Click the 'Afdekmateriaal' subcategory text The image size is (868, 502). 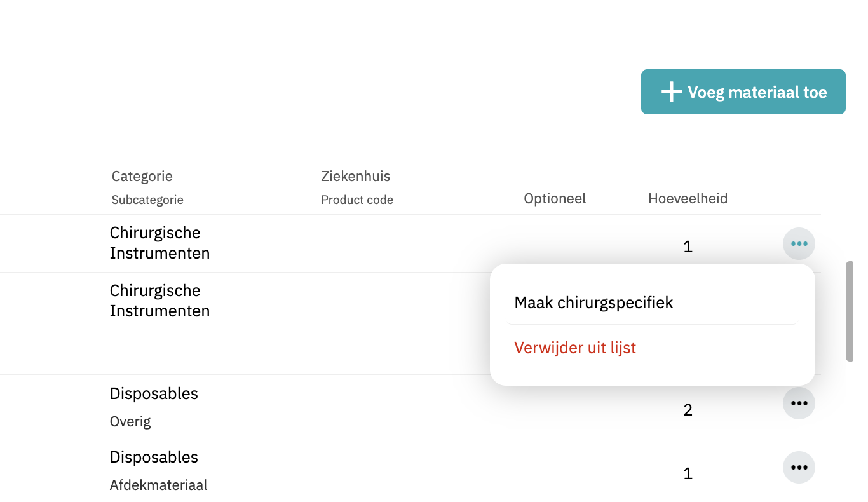[159, 485]
